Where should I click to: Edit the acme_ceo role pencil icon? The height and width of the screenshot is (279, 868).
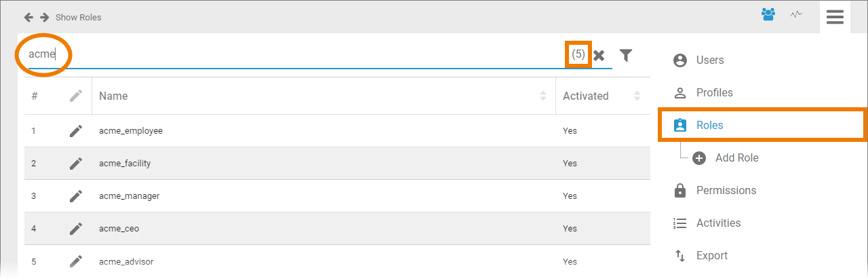click(76, 229)
